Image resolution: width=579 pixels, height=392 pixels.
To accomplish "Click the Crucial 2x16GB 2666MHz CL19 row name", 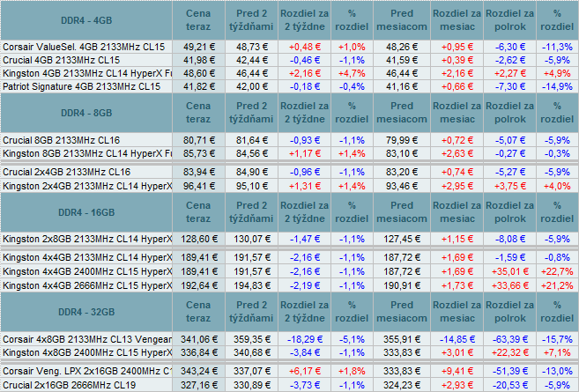I will (69, 385).
